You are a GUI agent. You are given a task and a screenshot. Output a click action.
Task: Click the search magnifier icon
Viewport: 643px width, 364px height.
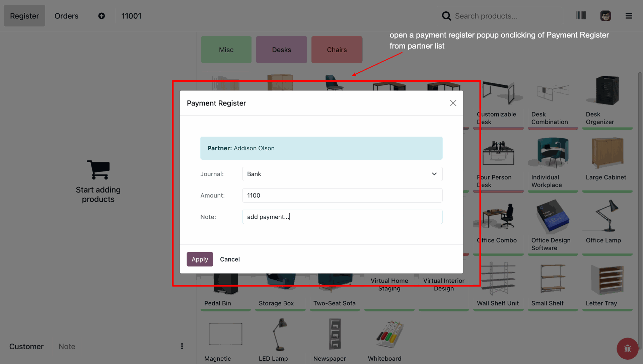[446, 16]
